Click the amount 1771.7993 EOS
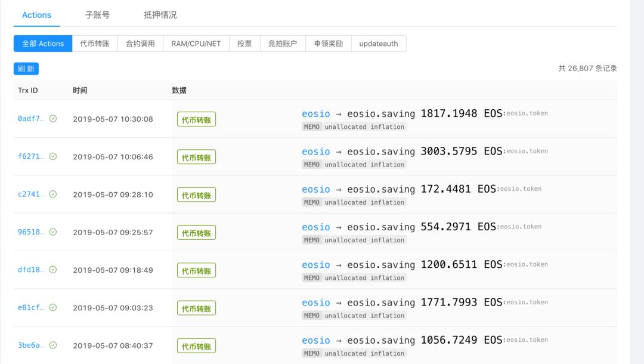This screenshot has height=364, width=644. click(462, 303)
